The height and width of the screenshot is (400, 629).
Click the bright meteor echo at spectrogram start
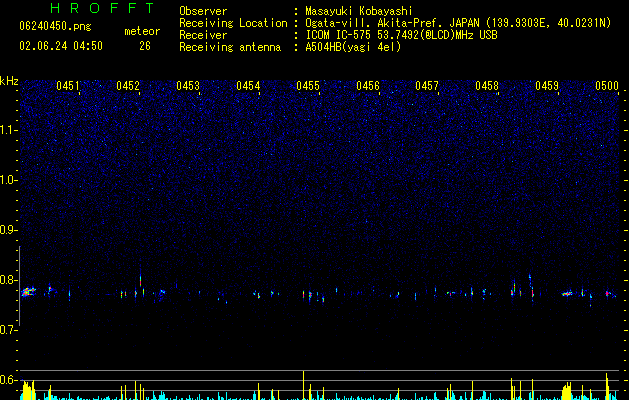(x=28, y=292)
